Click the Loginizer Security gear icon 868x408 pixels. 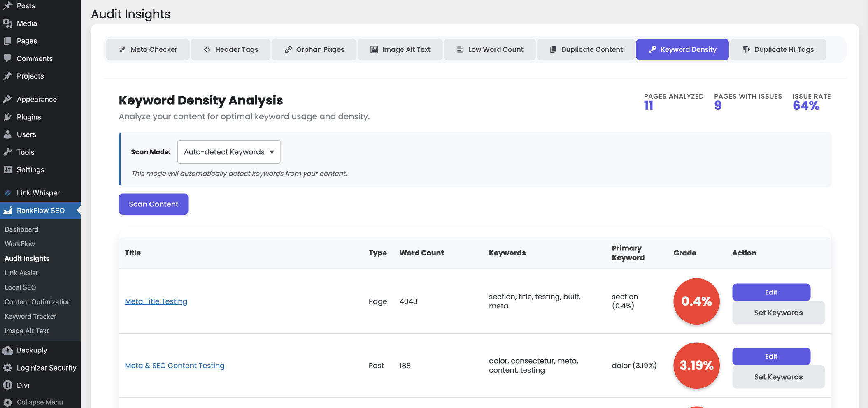pos(7,368)
